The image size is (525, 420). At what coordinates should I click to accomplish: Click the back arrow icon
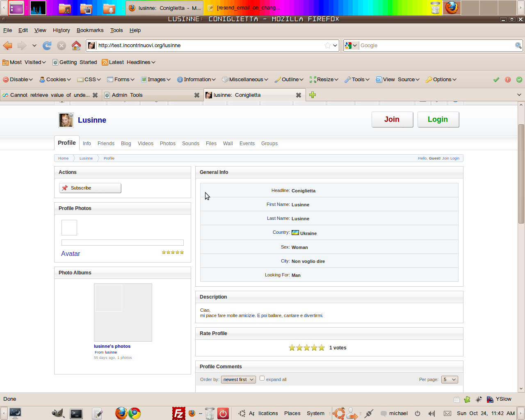8,46
